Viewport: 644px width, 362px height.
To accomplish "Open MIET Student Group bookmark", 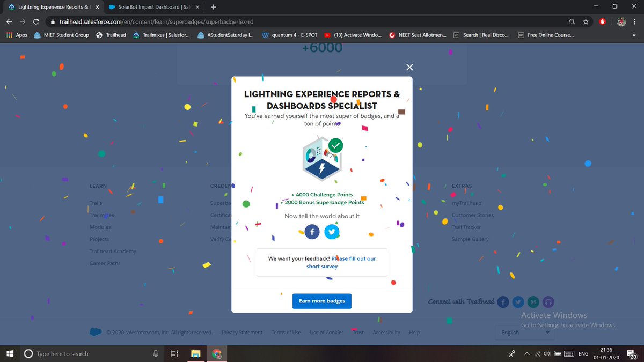I will pyautogui.click(x=61, y=35).
